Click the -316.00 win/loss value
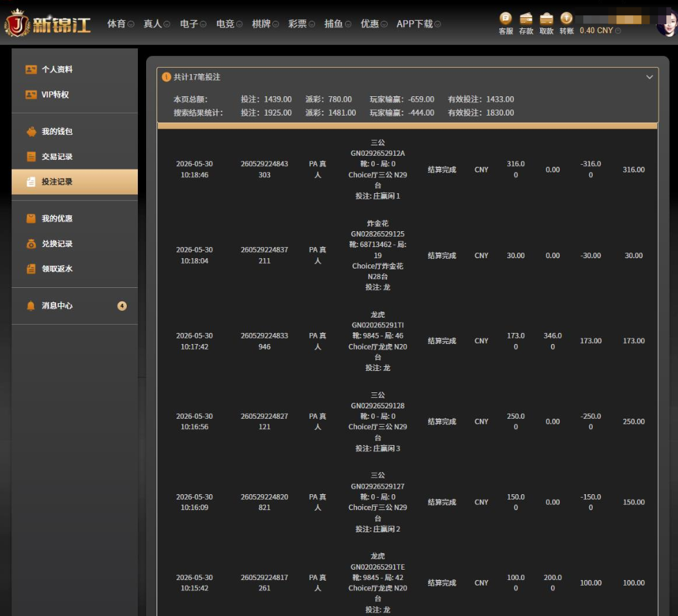The height and width of the screenshot is (616, 678). [x=591, y=170]
